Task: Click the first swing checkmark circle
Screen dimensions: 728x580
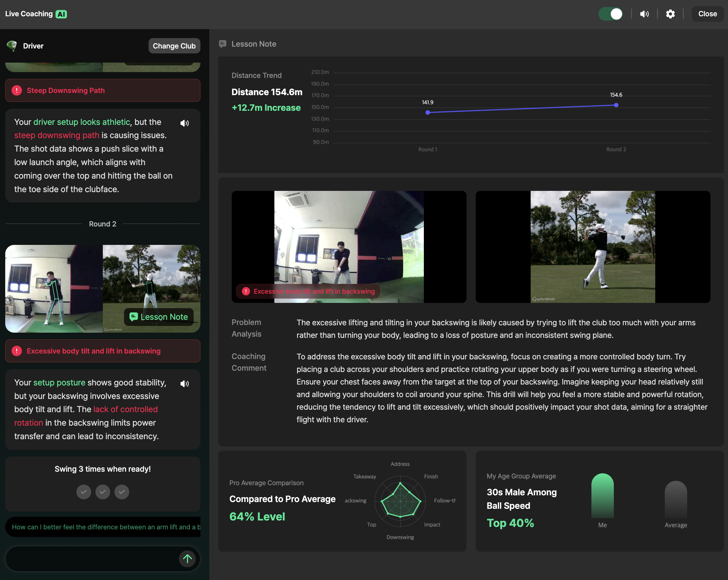Action: (x=83, y=492)
